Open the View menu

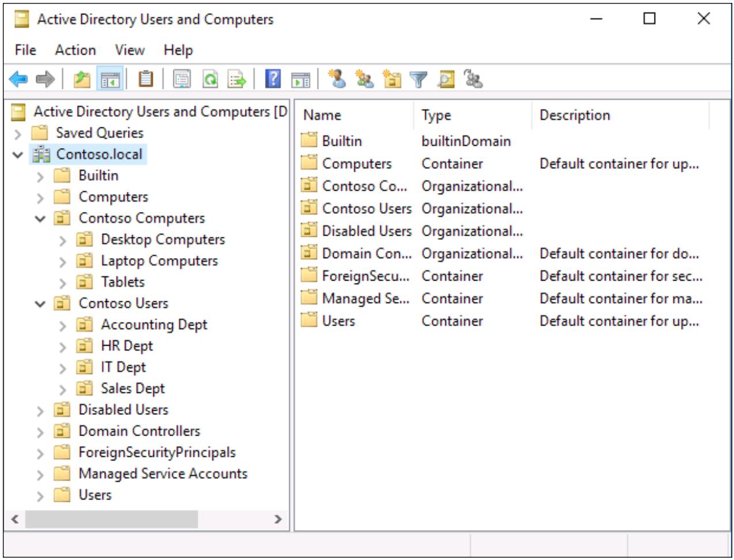130,50
